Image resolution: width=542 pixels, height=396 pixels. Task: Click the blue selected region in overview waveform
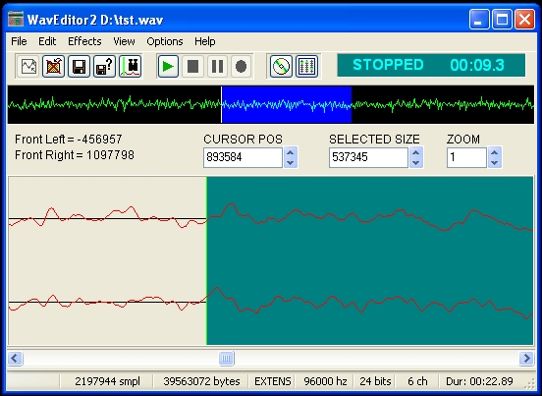(x=287, y=105)
